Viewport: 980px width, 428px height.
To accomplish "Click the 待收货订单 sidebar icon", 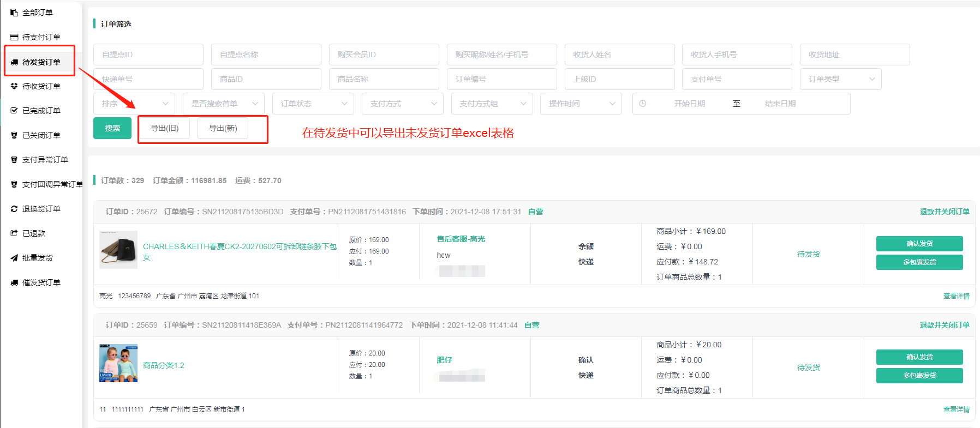I will click(14, 86).
